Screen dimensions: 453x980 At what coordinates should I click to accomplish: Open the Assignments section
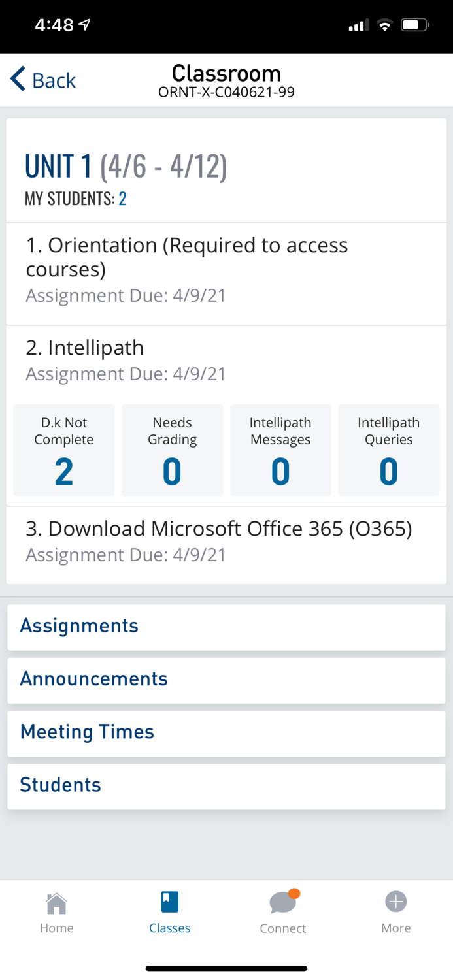(226, 625)
